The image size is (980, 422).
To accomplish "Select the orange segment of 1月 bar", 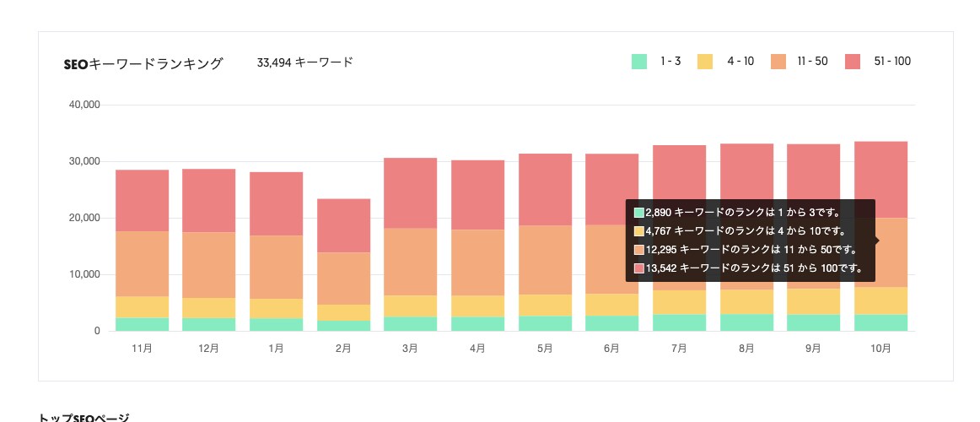I will point(277,267).
